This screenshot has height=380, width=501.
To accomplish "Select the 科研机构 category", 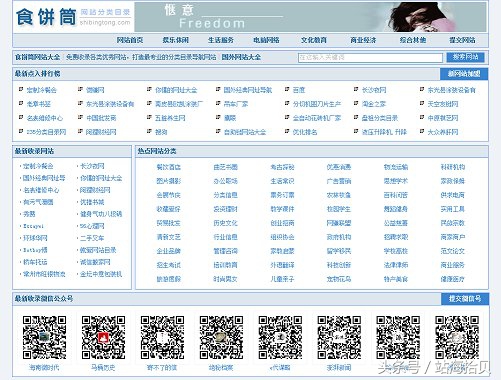I will point(452,167).
